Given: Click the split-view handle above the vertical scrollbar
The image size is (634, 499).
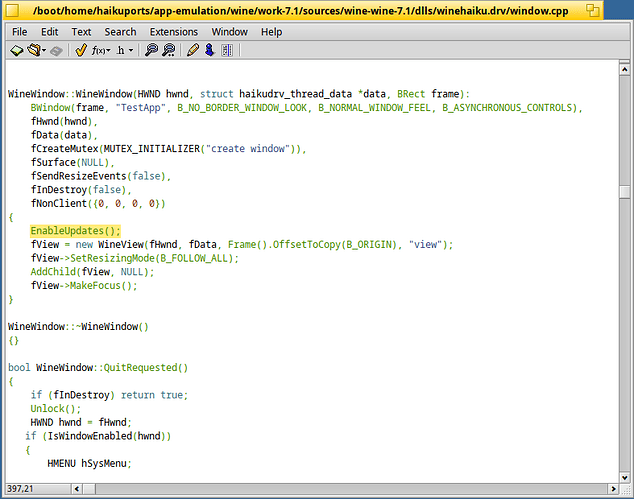Looking at the screenshot, I should coord(625,61).
